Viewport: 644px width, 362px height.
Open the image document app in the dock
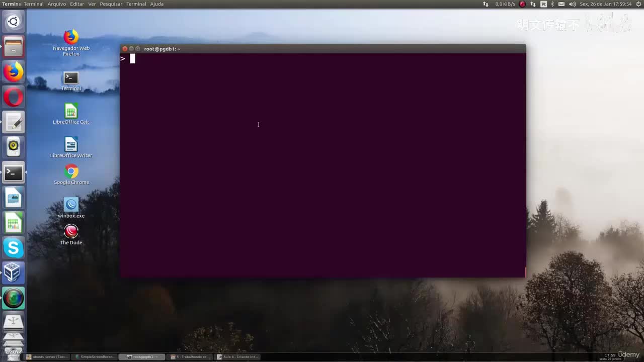point(13,198)
